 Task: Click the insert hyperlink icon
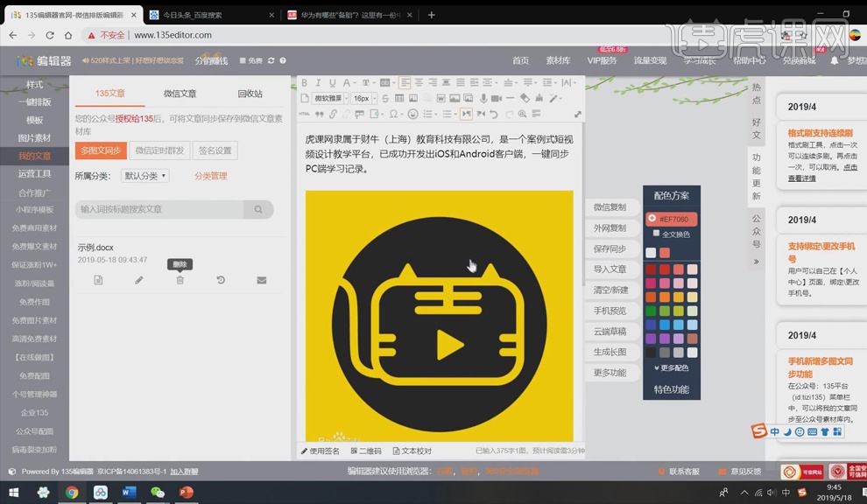coord(333,114)
